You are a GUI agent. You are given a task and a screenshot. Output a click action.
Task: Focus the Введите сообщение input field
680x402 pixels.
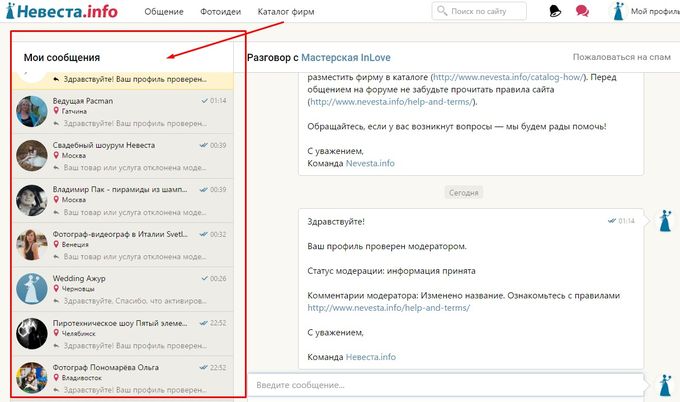tap(445, 385)
